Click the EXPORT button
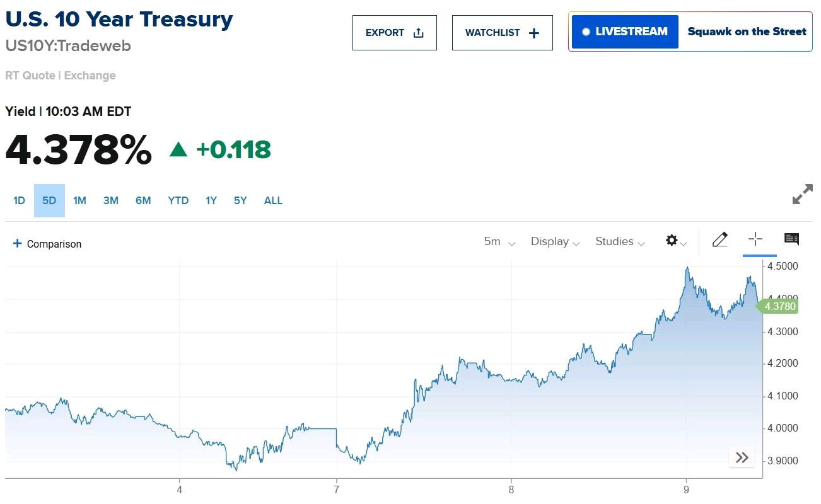The image size is (821, 504). click(x=395, y=33)
